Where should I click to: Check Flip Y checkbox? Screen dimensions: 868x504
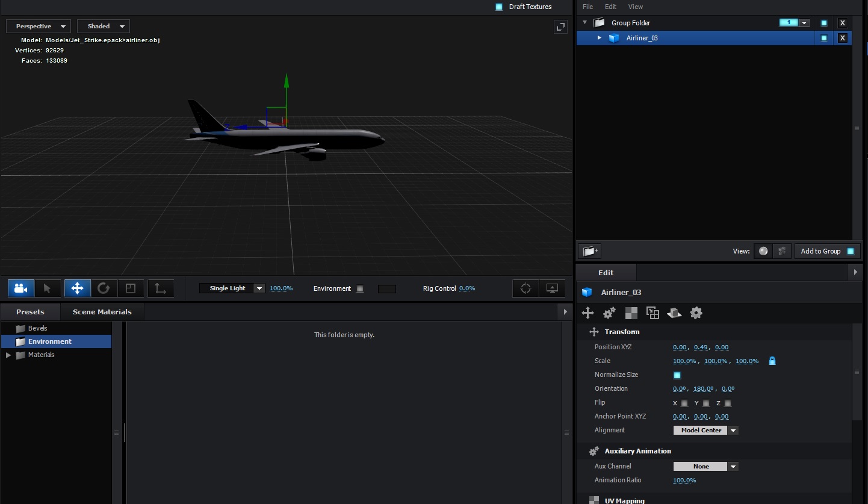point(706,403)
